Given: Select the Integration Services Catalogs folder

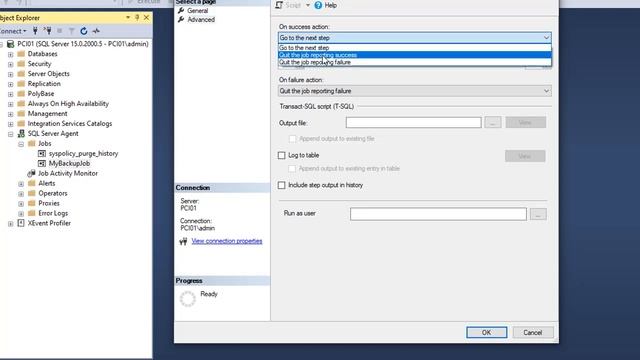Looking at the screenshot, I should (70, 123).
